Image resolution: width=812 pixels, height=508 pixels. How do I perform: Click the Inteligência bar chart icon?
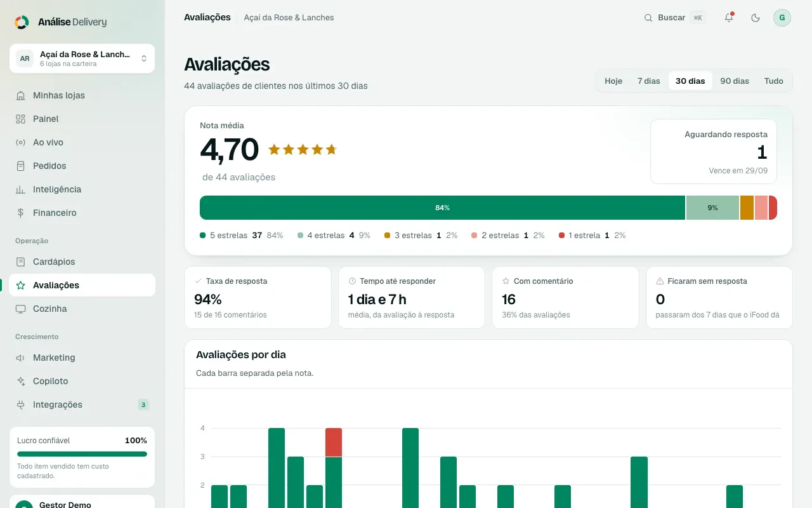click(x=20, y=189)
